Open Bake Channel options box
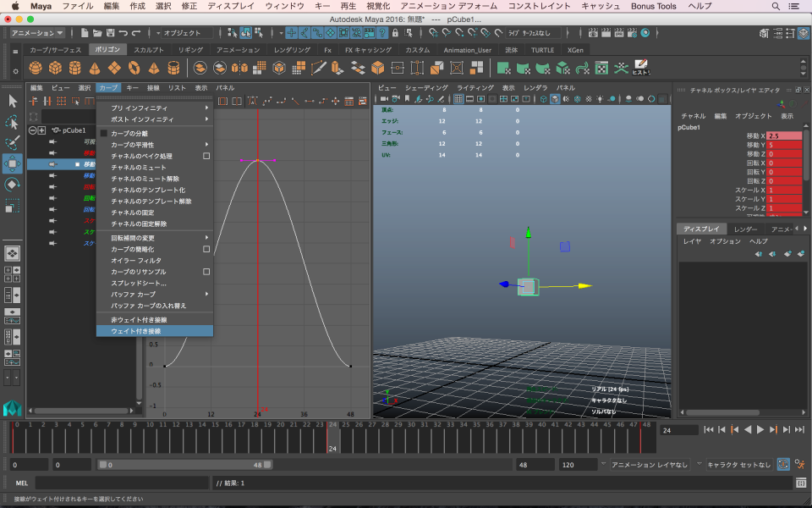 pyautogui.click(x=206, y=156)
